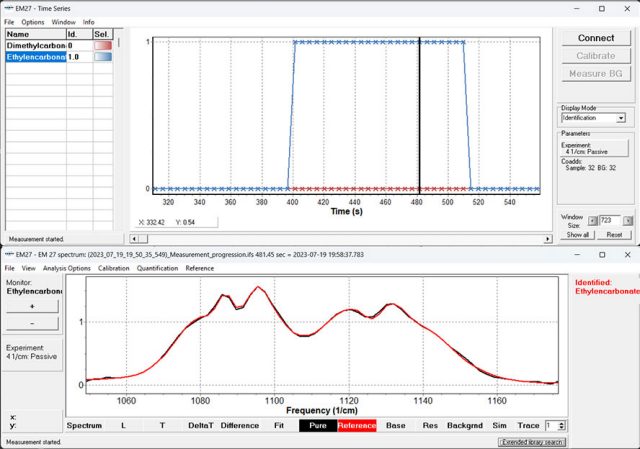Click the Identified Ethylencarbonate label
The image size is (640, 449).
coord(606,287)
